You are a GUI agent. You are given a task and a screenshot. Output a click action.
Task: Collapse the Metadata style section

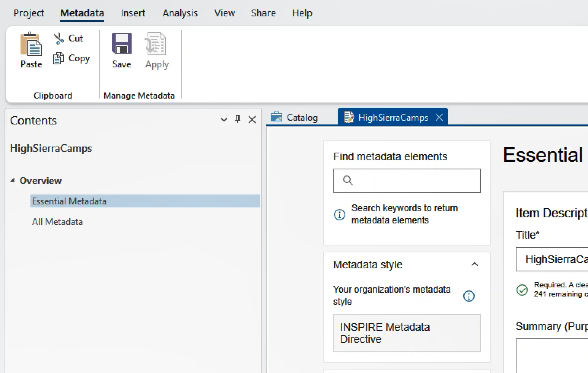click(x=474, y=264)
